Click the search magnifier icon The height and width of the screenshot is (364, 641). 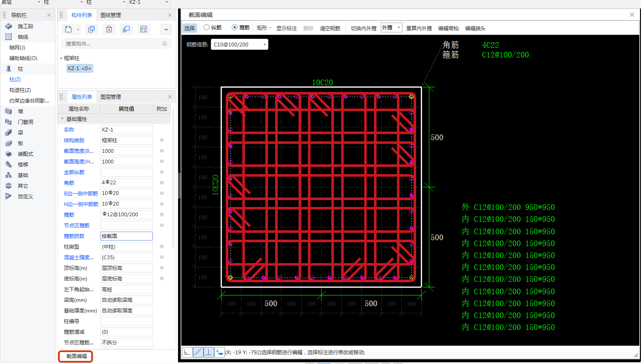165,44
